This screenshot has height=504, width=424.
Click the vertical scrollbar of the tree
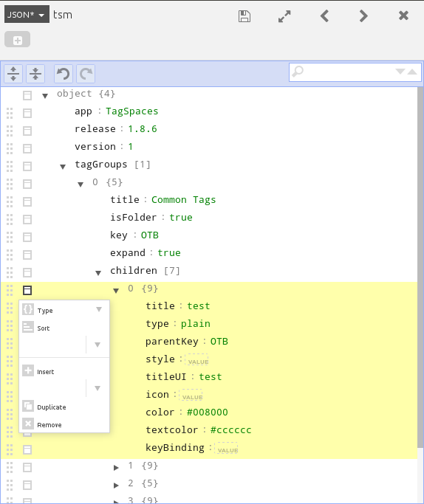[x=420, y=267]
